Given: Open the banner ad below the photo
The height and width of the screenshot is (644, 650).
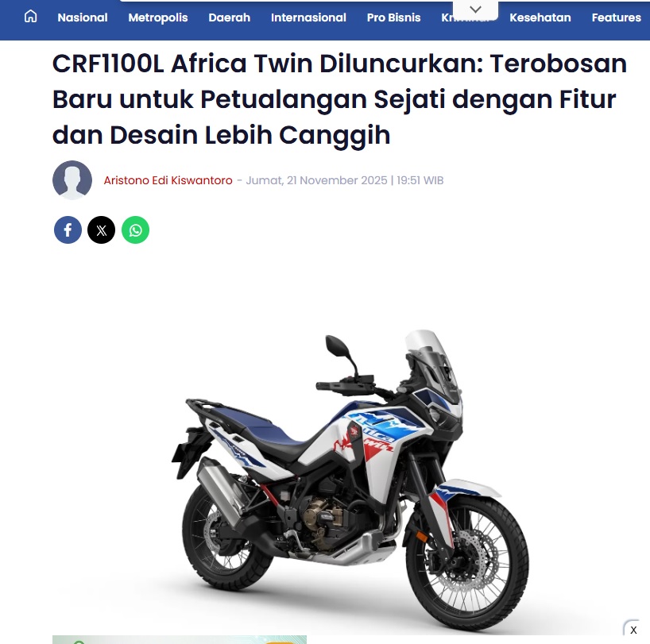Looking at the screenshot, I should point(180,639).
